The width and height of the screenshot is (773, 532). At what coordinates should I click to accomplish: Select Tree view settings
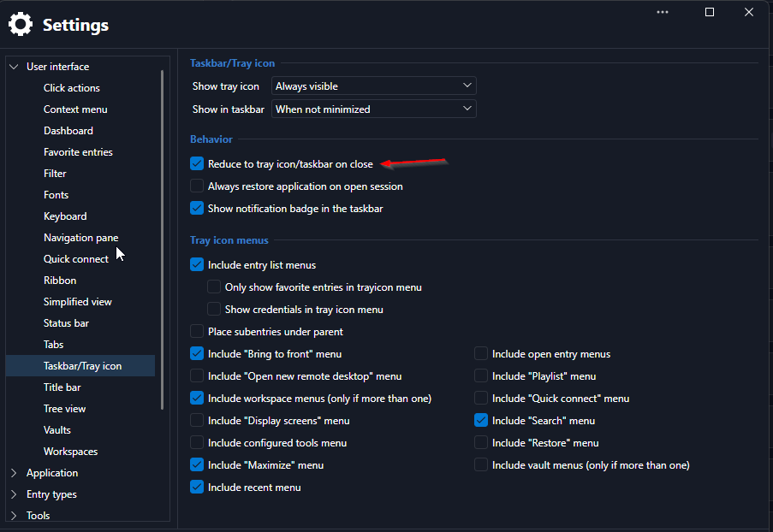pyautogui.click(x=64, y=409)
